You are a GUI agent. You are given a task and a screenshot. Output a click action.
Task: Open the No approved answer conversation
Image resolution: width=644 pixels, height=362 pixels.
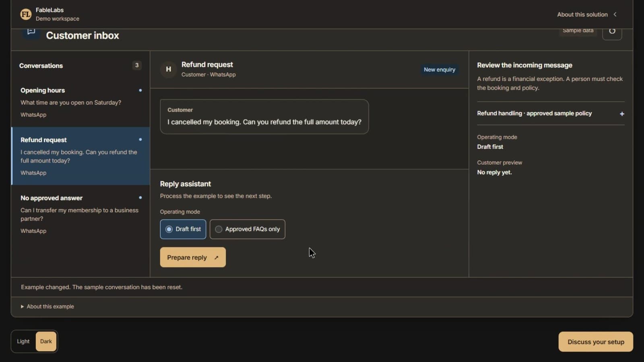[80, 214]
